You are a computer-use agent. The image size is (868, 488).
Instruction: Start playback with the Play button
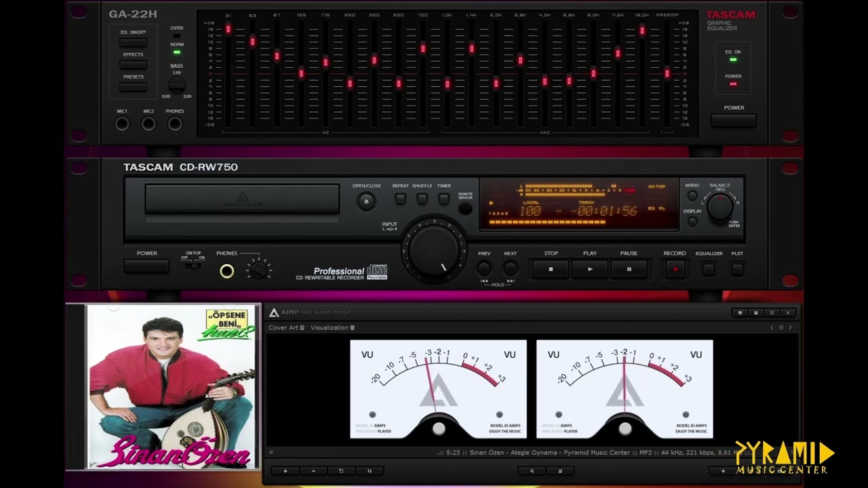590,269
